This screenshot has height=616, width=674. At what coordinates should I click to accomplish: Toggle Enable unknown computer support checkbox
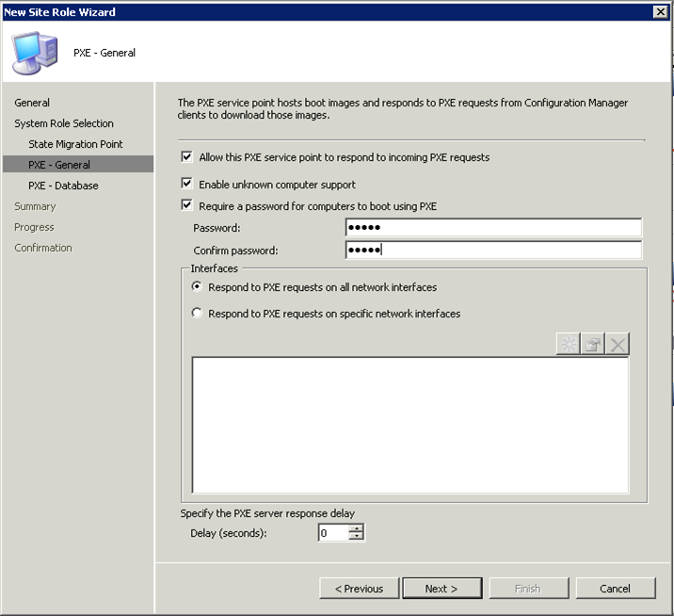coord(186,184)
